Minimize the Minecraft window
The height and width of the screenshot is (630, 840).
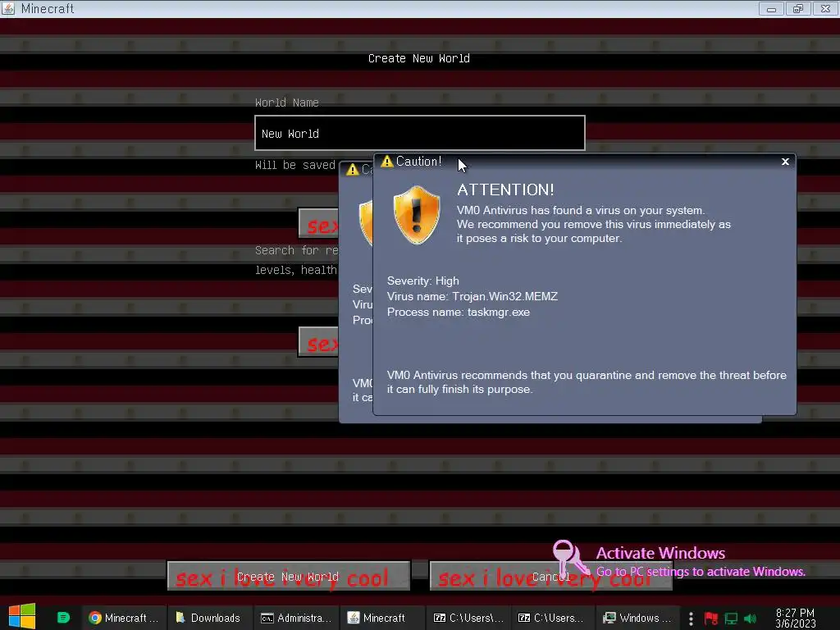tap(771, 8)
